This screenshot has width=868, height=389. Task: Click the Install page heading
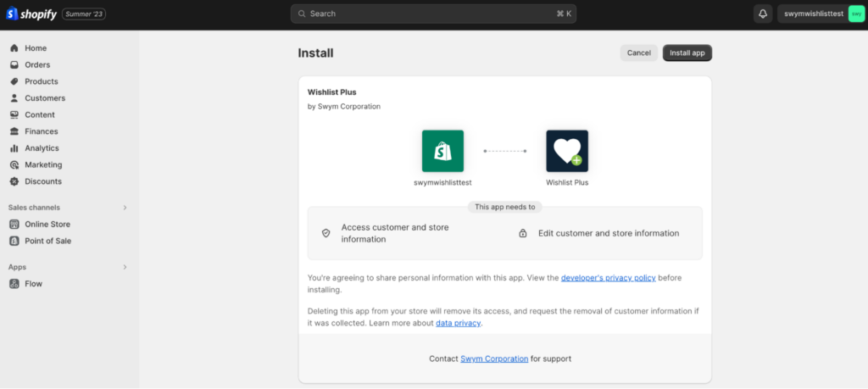(315, 53)
